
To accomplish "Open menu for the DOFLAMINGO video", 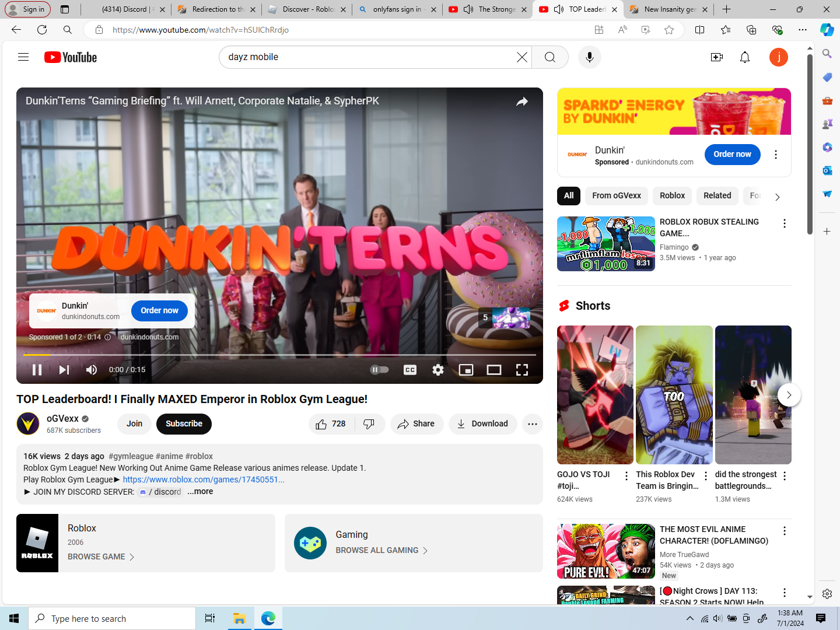I will pos(785,531).
